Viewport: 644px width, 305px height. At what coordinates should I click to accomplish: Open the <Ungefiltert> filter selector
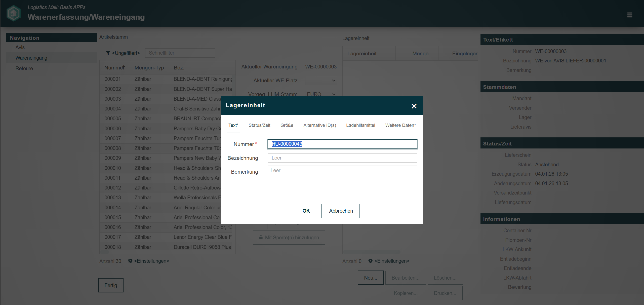126,53
